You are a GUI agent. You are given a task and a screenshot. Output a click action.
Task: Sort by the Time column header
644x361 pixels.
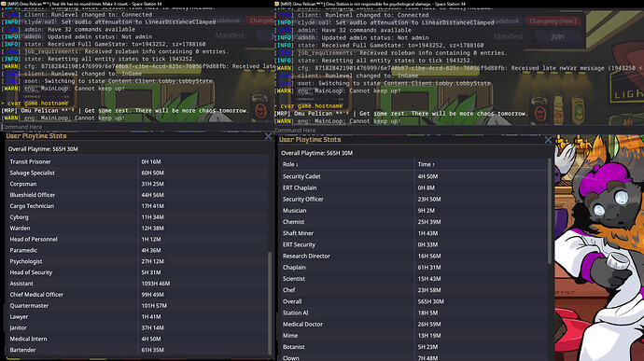click(426, 164)
